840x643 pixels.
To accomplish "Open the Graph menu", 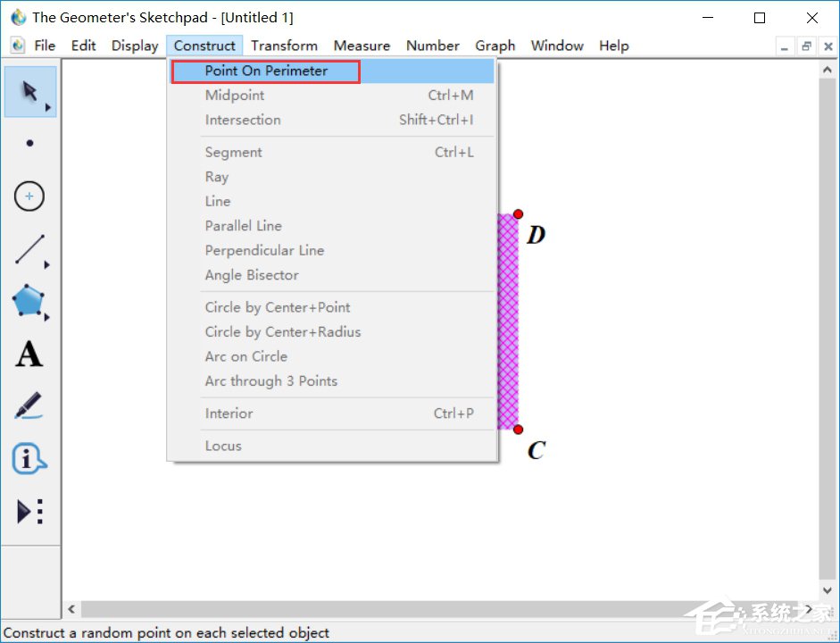I will click(495, 46).
